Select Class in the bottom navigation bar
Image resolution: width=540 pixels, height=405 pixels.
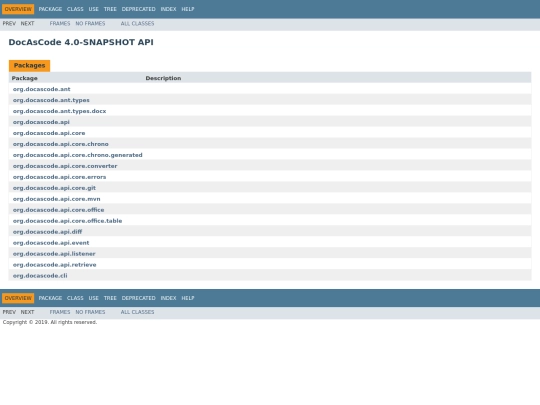pos(75,298)
